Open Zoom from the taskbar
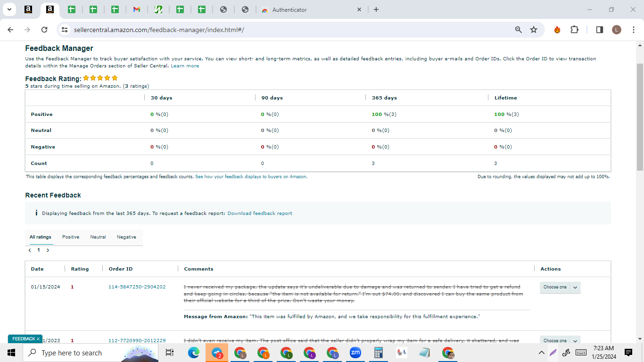This screenshot has width=644, height=362. click(355, 353)
